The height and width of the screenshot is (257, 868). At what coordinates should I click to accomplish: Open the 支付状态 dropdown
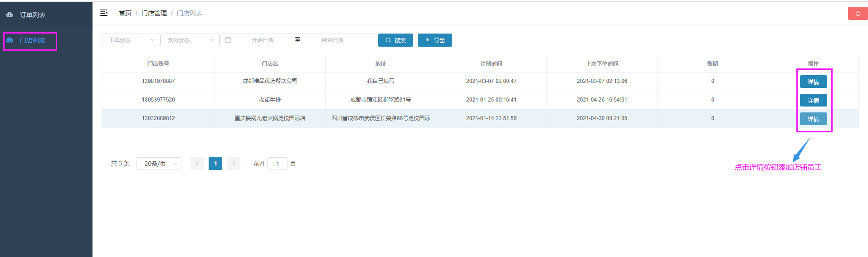click(190, 40)
